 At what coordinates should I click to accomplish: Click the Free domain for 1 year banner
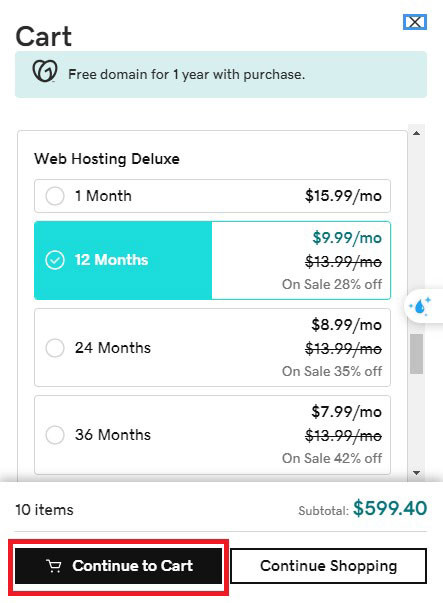click(221, 74)
